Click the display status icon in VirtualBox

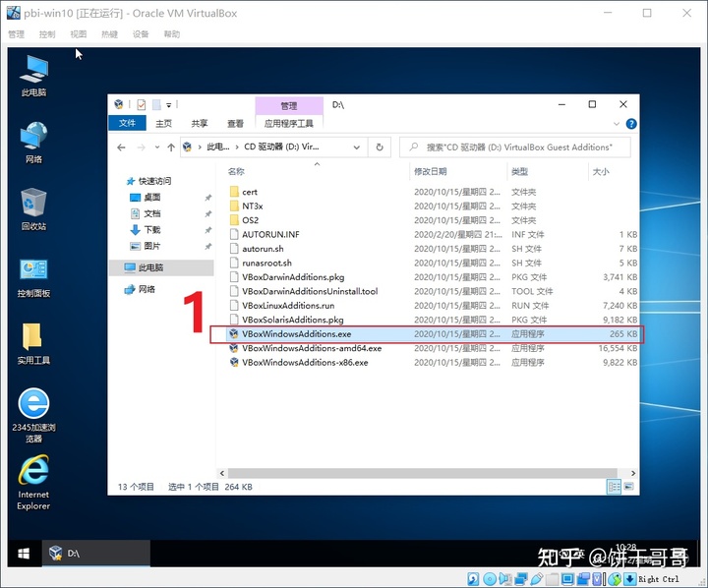click(x=567, y=578)
